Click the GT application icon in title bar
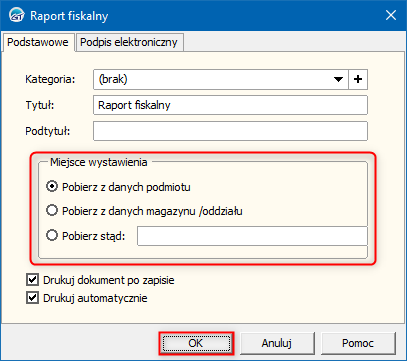 click(x=15, y=16)
